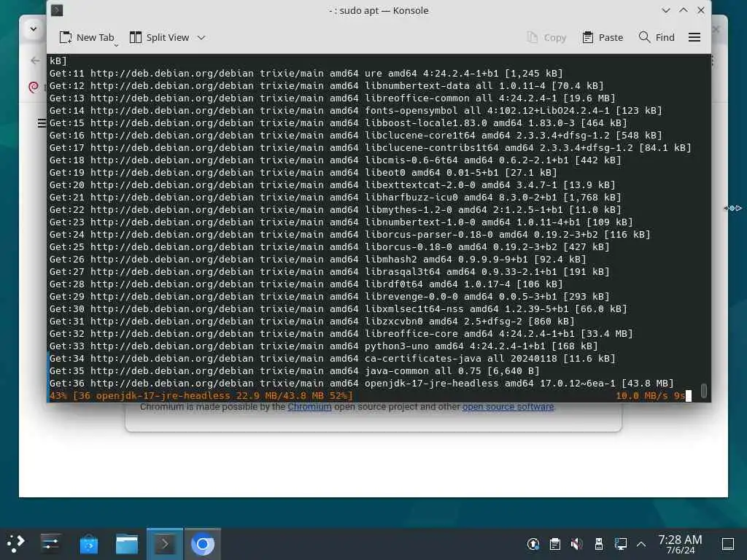Screen dimensions: 747x560
Task: Toggle Split View in Konsole
Action: click(160, 38)
